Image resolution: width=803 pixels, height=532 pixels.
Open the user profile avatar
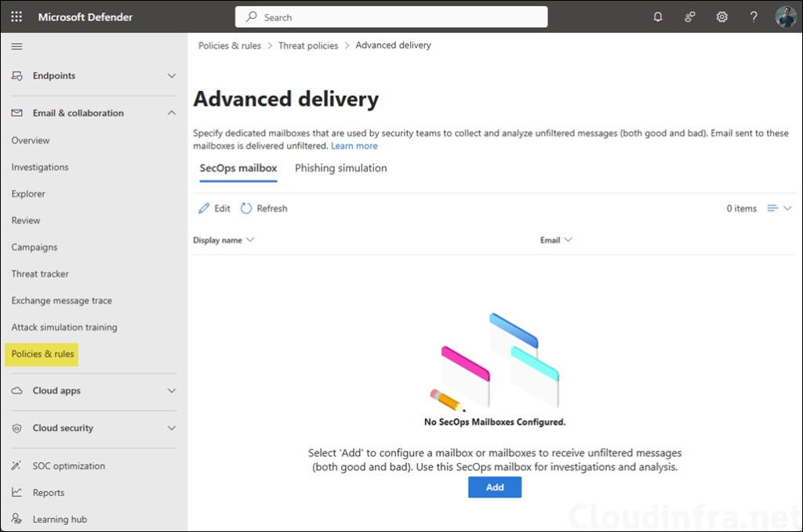786,16
